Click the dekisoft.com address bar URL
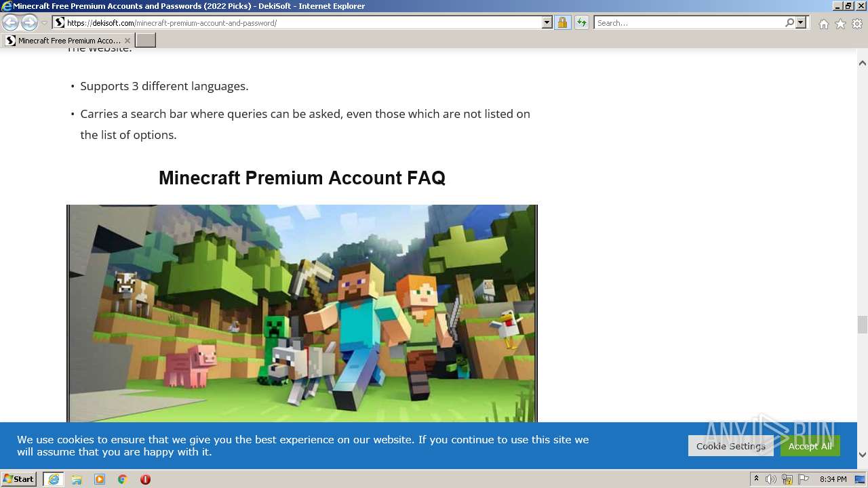This screenshot has width=868, height=488. [172, 23]
